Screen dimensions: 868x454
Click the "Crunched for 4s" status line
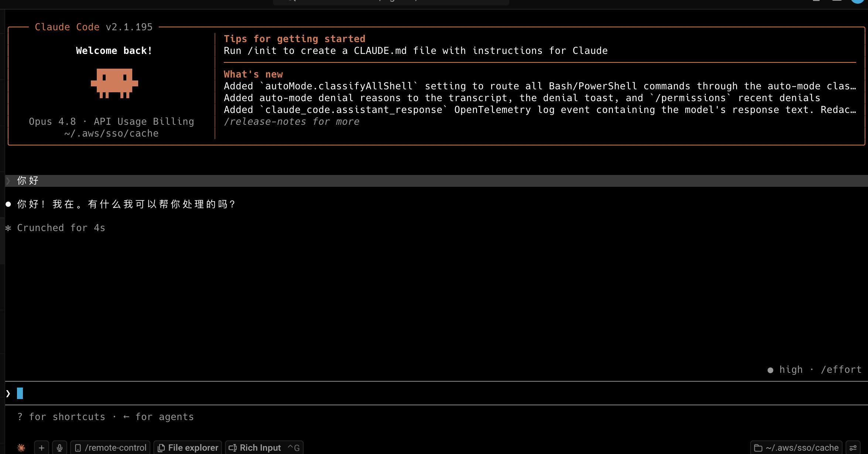coord(61,228)
